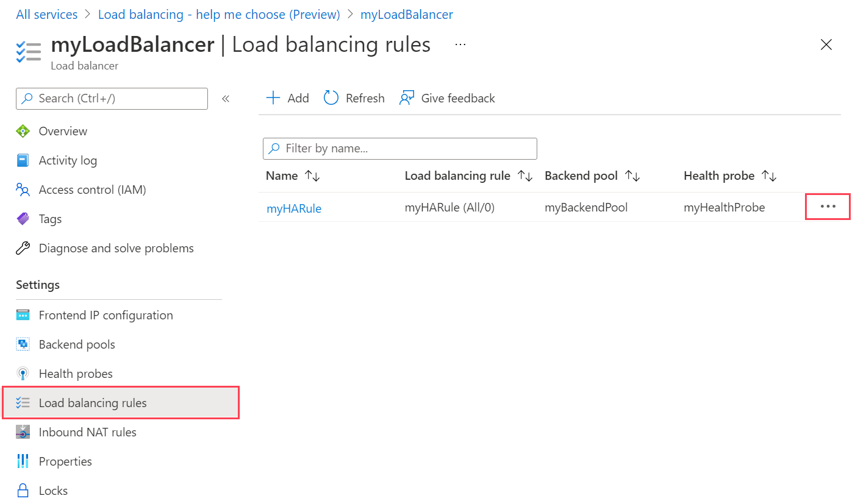
Task: Select the Tags menu item
Action: [x=50, y=219]
